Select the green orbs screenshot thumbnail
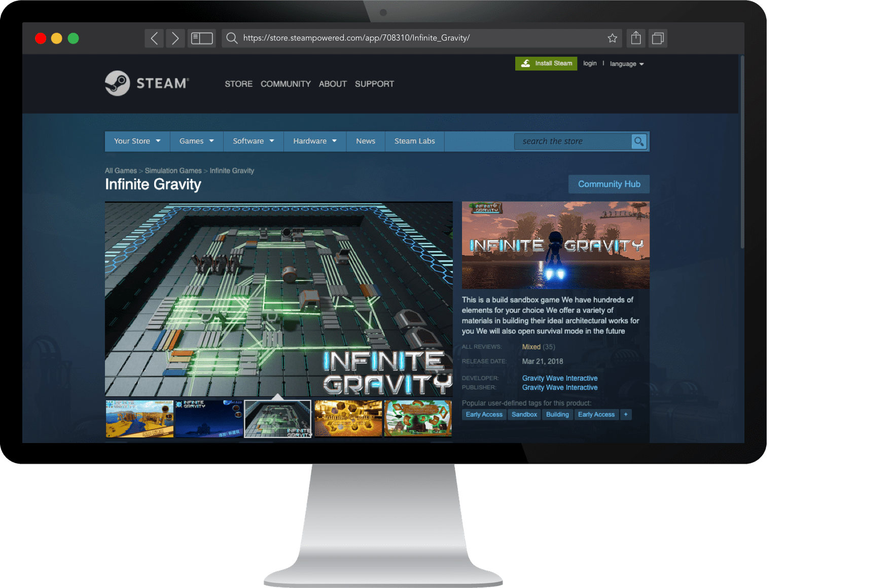This screenshot has height=588, width=892. click(x=418, y=419)
